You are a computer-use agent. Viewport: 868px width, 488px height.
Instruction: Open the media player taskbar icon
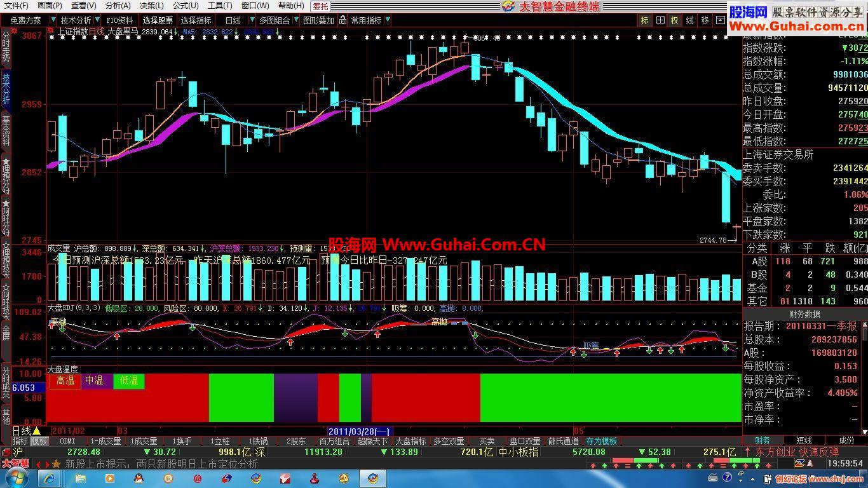(x=109, y=478)
